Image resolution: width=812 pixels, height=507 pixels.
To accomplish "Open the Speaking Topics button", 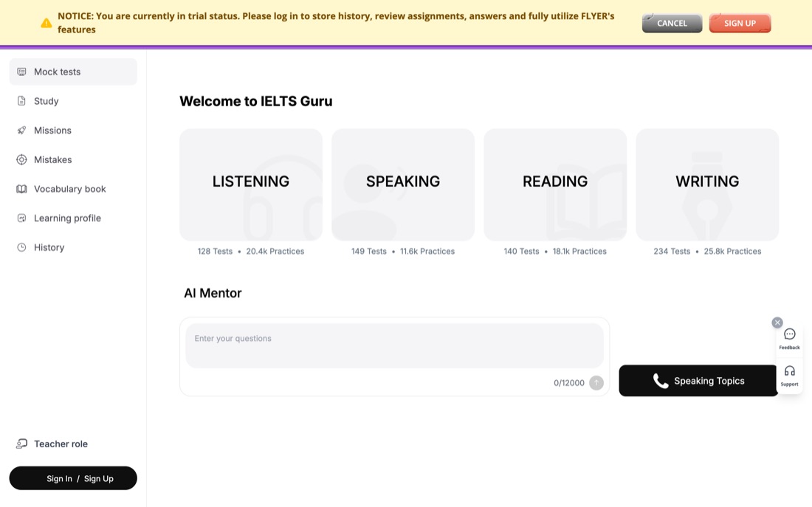I will point(698,381).
